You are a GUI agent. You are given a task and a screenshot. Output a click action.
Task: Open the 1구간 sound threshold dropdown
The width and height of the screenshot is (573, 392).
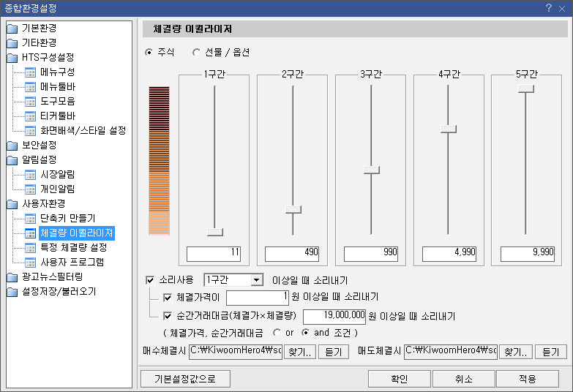click(x=257, y=280)
